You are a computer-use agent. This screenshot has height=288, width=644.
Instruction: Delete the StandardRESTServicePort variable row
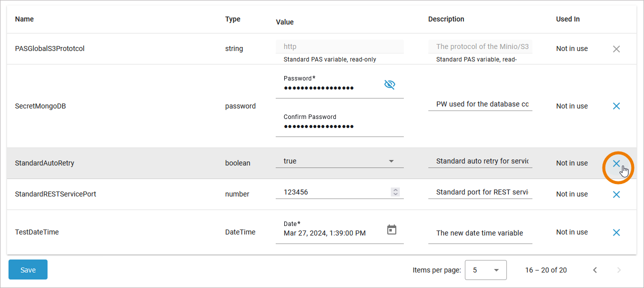click(x=616, y=194)
